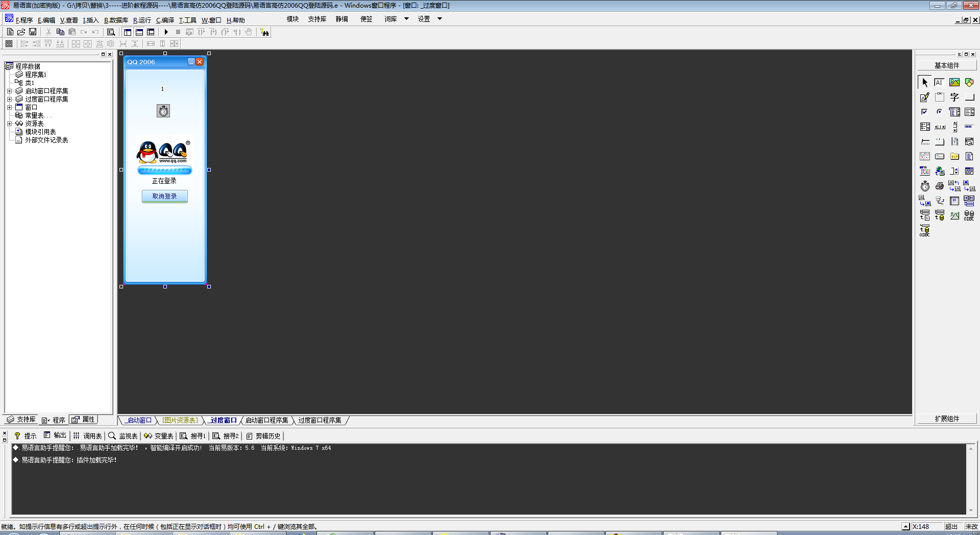Click the Copy toolbar icon

60,32
